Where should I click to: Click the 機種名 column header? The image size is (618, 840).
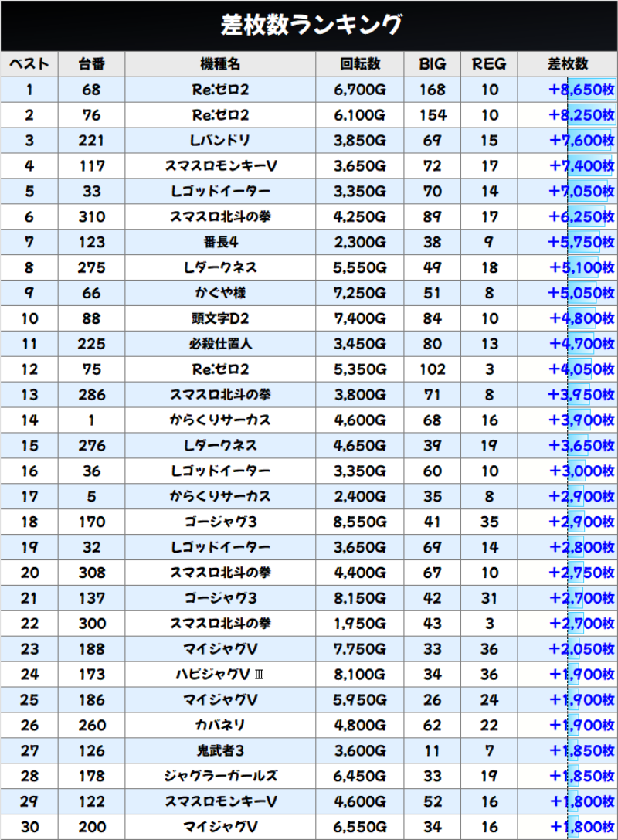[220, 64]
